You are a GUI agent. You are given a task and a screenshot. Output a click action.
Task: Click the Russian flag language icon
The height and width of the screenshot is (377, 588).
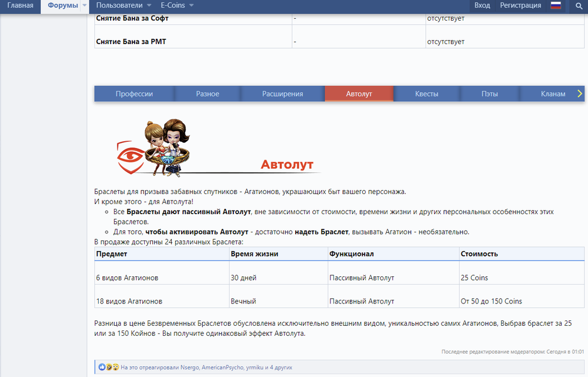pyautogui.click(x=555, y=6)
